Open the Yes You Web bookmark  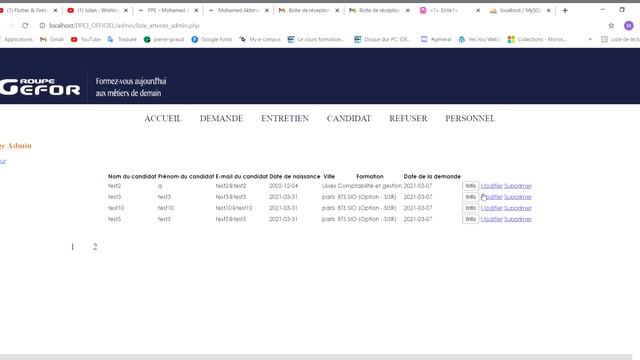coord(479,39)
